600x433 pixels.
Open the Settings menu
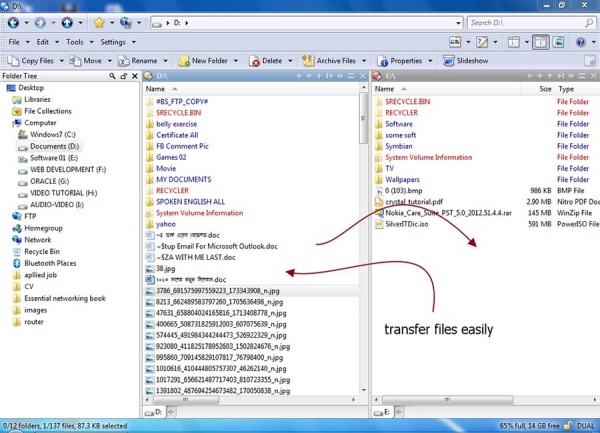tap(113, 42)
